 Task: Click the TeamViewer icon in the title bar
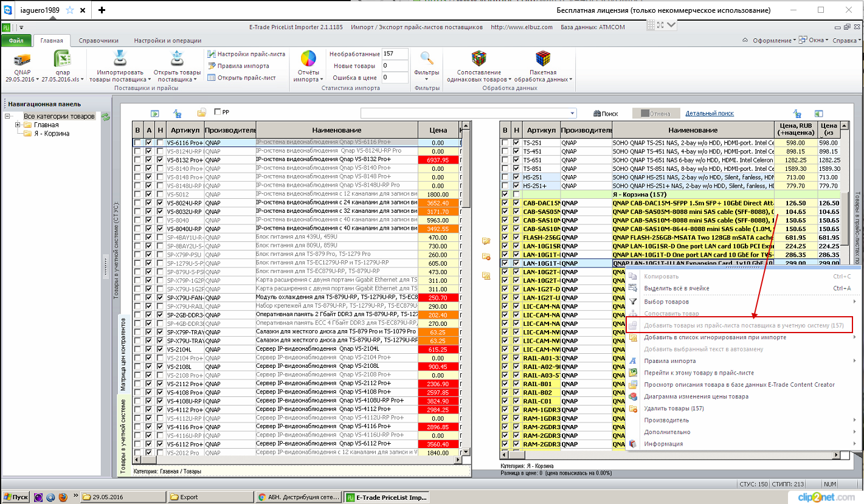(7, 10)
